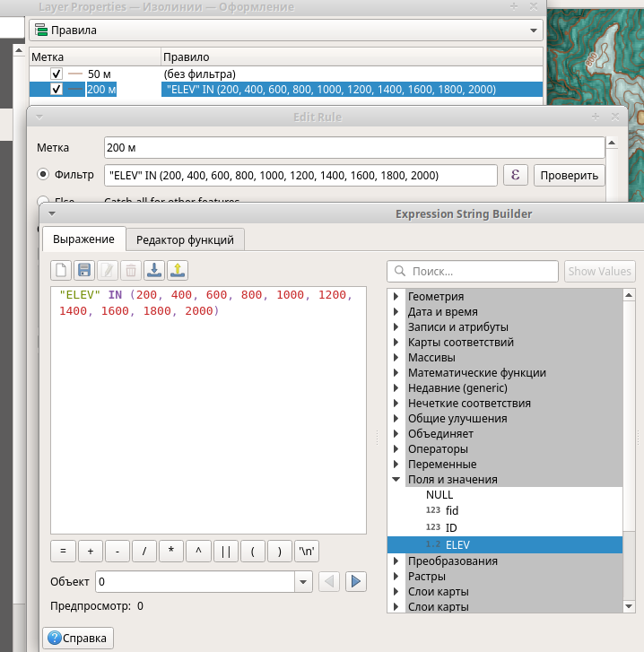Collapse the Поля и значения group
The height and width of the screenshot is (652, 644).
[x=396, y=480]
